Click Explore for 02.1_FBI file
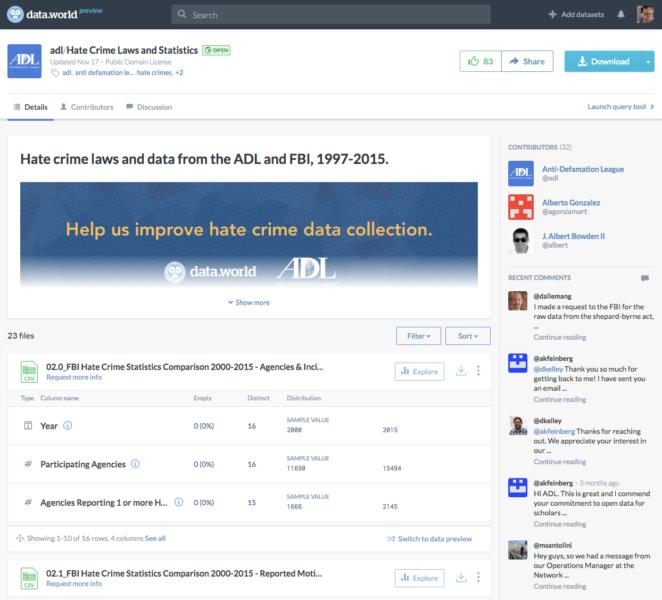Screen dimensions: 662x600 (x=419, y=578)
